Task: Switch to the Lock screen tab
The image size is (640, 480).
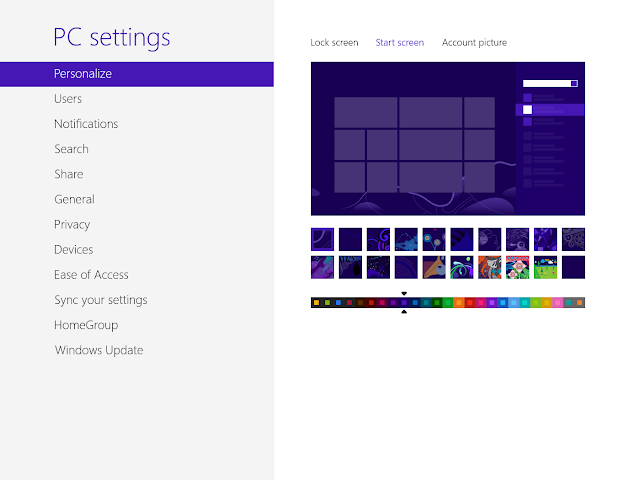Action: coord(334,42)
